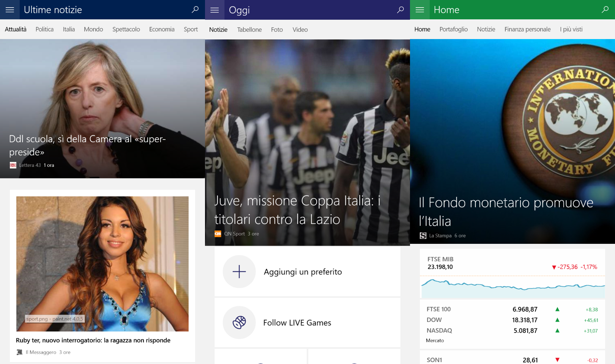615x364 pixels.
Task: Open the Finanza personale section
Action: [x=527, y=29]
